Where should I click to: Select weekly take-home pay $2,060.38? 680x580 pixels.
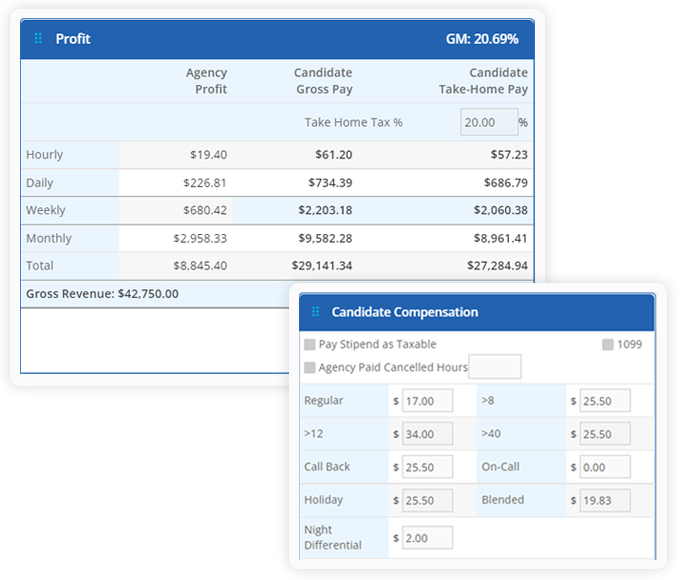(x=501, y=210)
